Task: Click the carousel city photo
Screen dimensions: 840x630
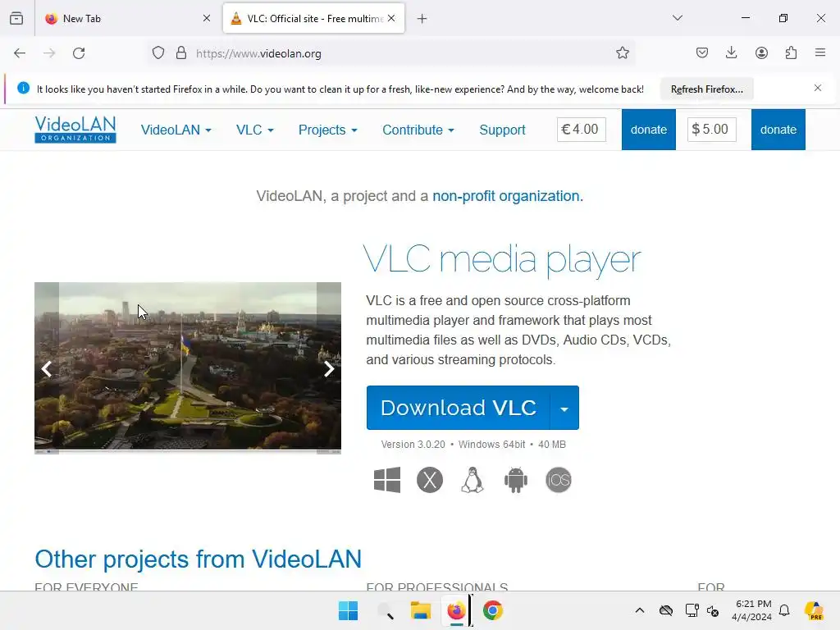Action: [188, 367]
